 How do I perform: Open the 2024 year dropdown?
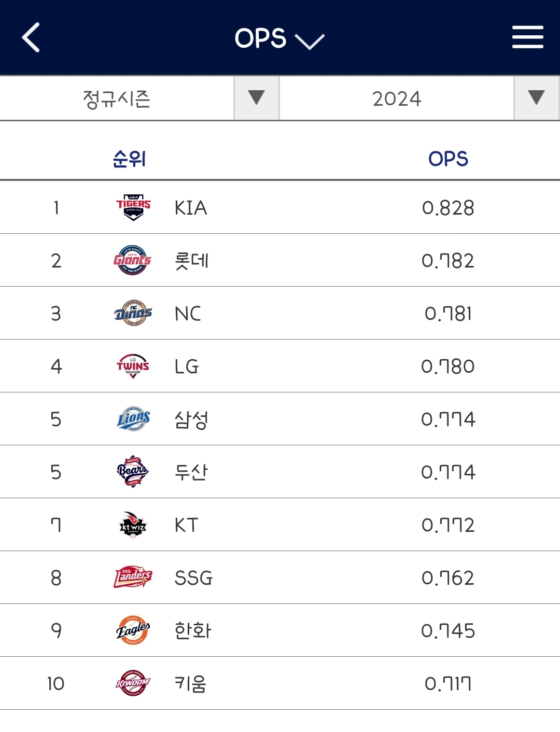click(x=536, y=98)
